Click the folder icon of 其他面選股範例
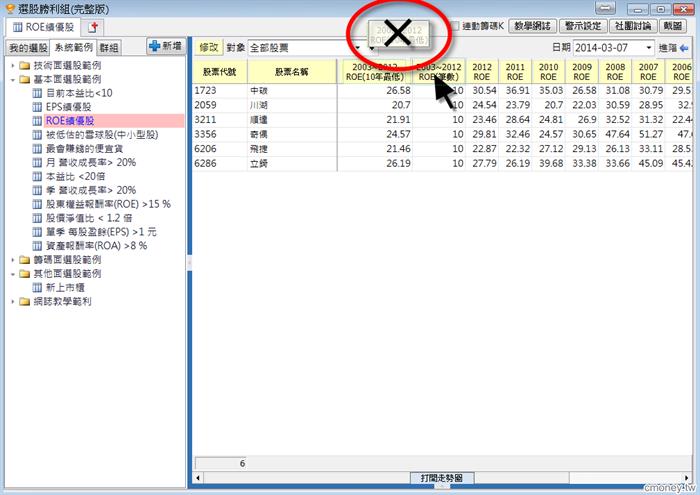The width and height of the screenshot is (700, 495). (25, 274)
